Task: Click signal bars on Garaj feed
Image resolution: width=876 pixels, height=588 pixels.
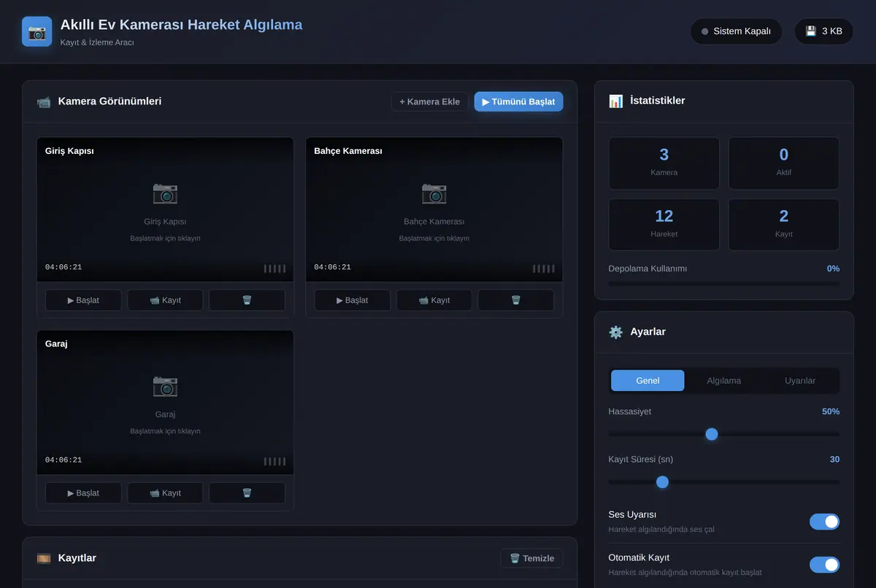Action: [x=274, y=461]
